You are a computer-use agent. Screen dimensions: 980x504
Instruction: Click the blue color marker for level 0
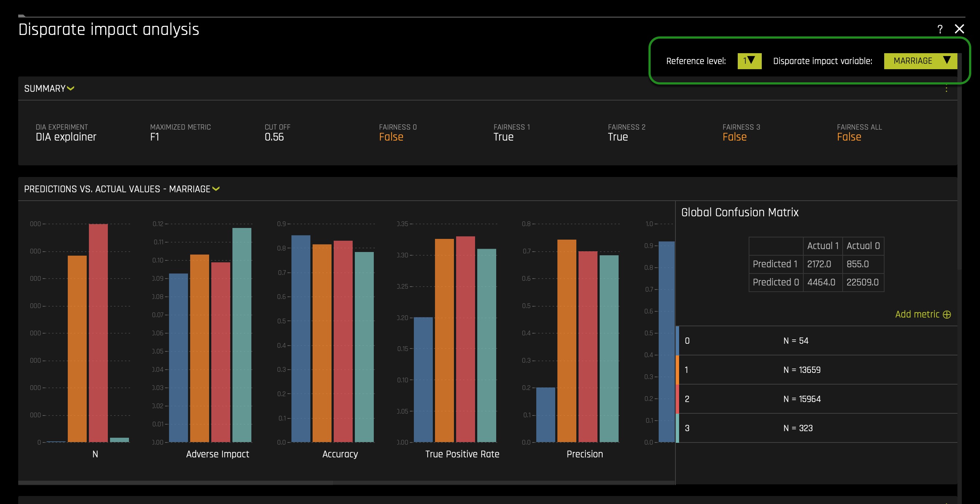pyautogui.click(x=677, y=340)
